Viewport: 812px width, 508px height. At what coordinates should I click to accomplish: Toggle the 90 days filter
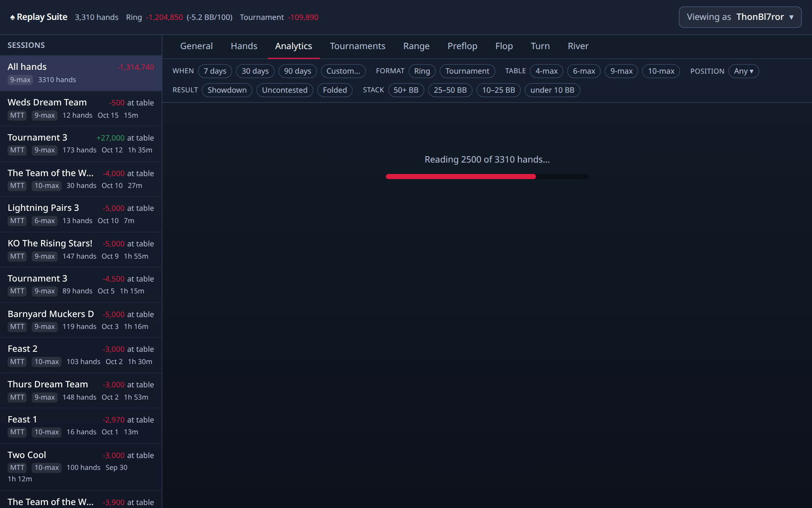(297, 71)
